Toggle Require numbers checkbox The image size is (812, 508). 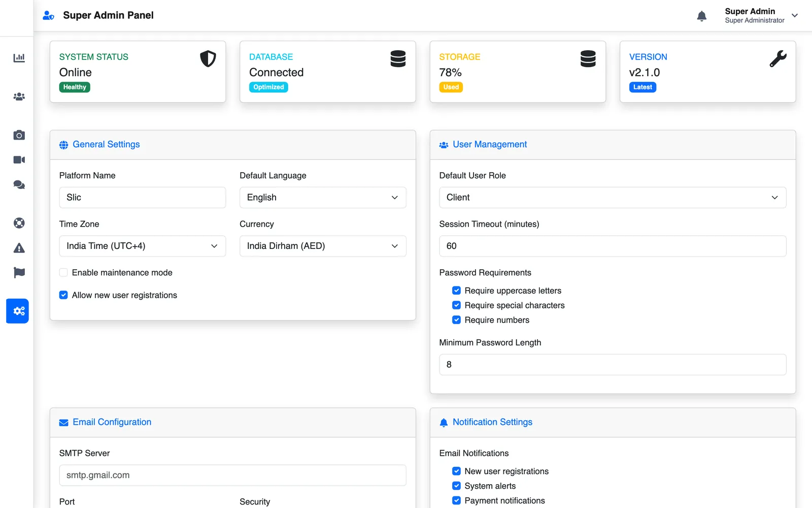tap(456, 320)
